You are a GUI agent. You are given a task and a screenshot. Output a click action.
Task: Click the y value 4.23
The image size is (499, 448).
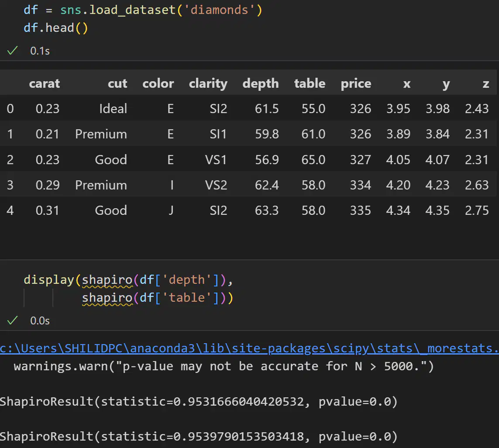pyautogui.click(x=437, y=185)
